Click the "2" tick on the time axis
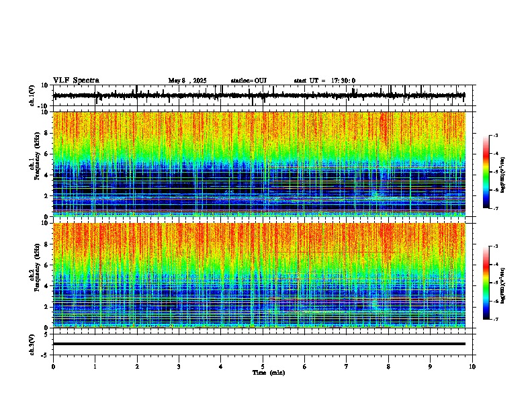The height and width of the screenshot is (411, 532). coord(137,367)
